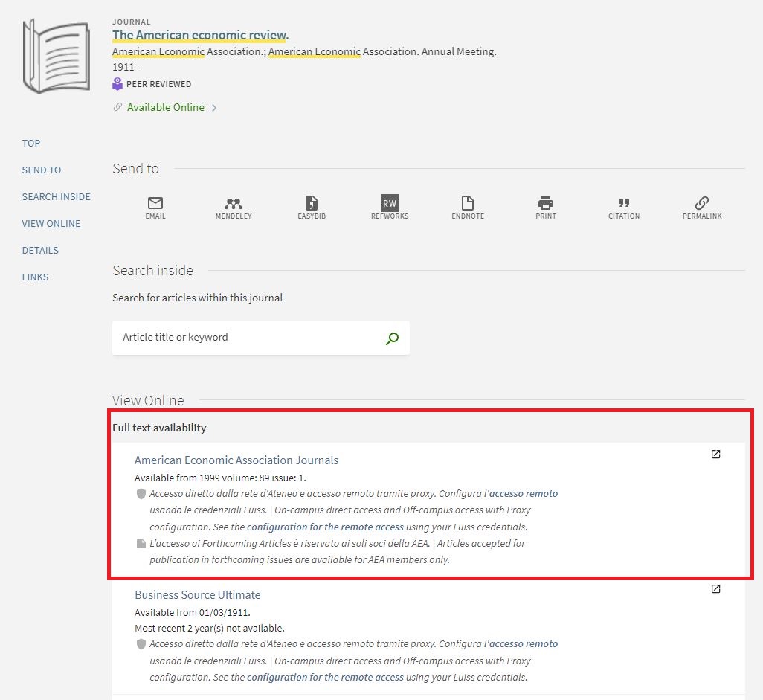The width and height of the screenshot is (763, 700).
Task: Expand the Available Online chevron
Action: (214, 108)
